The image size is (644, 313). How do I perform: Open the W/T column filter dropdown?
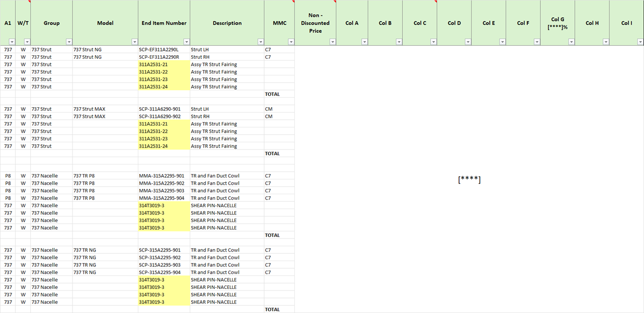coord(26,42)
